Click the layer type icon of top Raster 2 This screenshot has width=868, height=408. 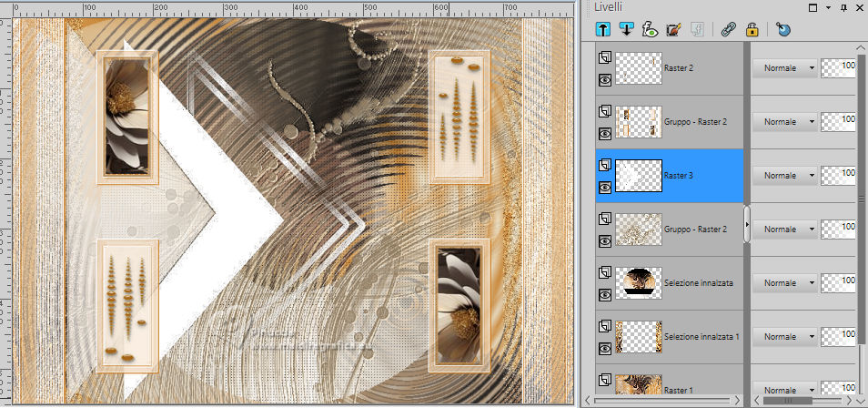pyautogui.click(x=605, y=57)
